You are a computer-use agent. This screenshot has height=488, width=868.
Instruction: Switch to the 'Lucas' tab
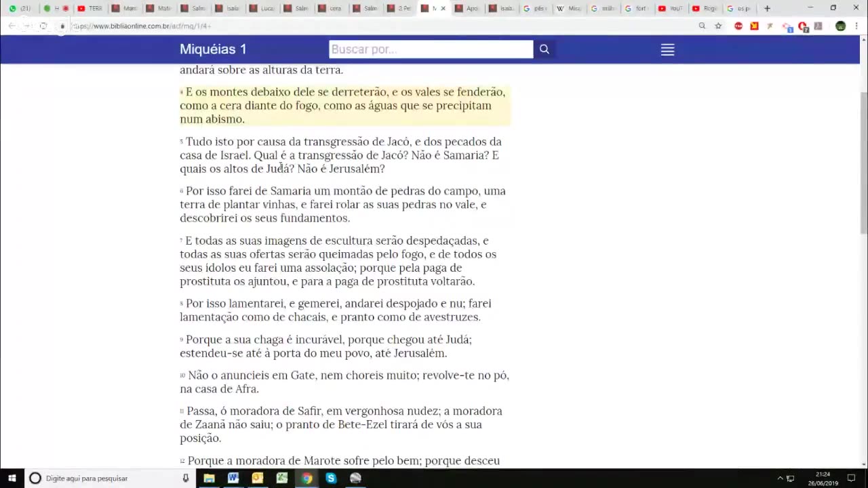coord(262,8)
